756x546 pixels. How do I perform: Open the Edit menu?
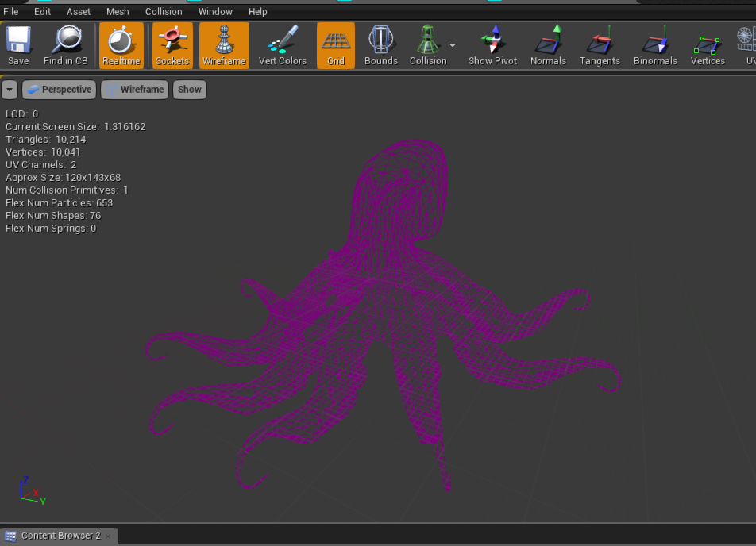tap(42, 12)
